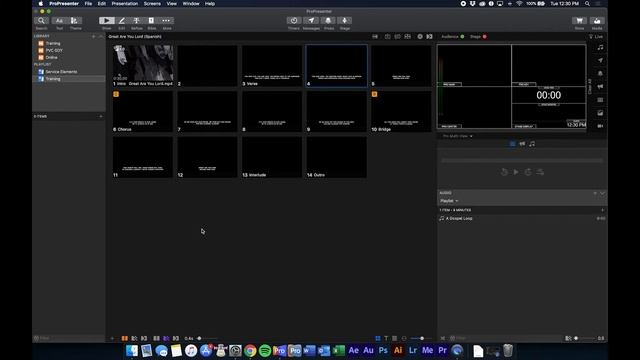Image resolution: width=640 pixels, height=360 pixels.
Task: Open the Store via the cart icon
Action: point(579,20)
